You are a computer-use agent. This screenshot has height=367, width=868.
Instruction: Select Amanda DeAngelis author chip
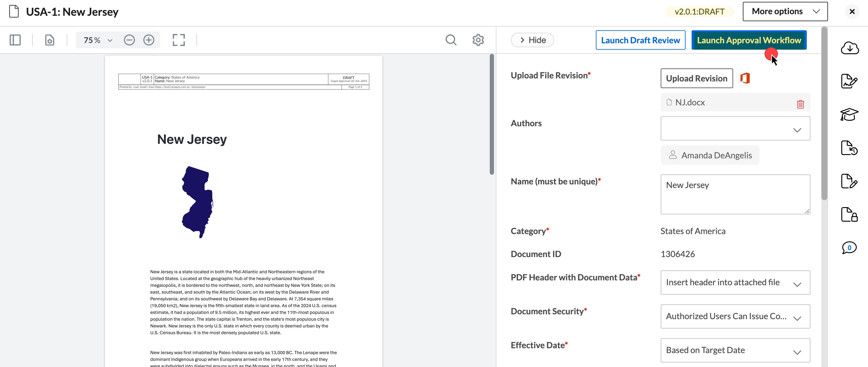709,155
